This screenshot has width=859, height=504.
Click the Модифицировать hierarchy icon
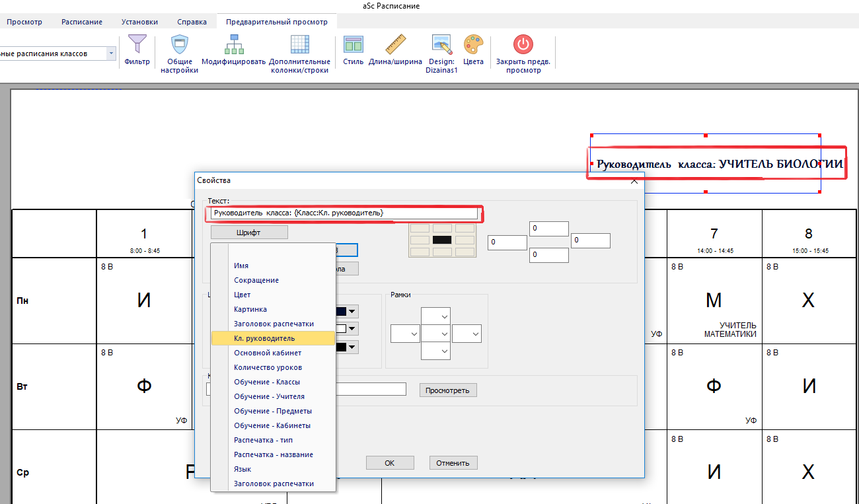(233, 45)
